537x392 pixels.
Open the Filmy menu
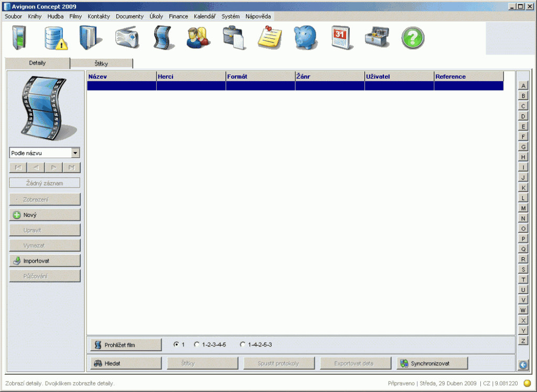[76, 16]
